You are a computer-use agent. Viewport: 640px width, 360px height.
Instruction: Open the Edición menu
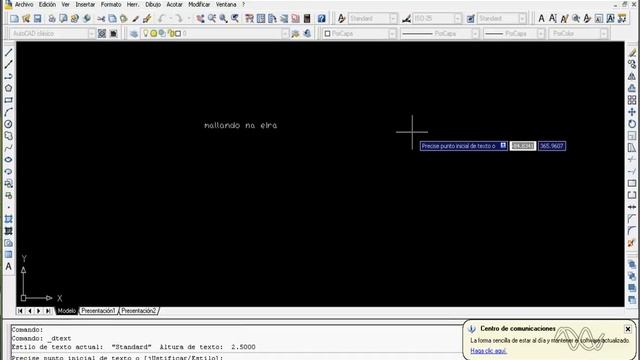[47, 4]
